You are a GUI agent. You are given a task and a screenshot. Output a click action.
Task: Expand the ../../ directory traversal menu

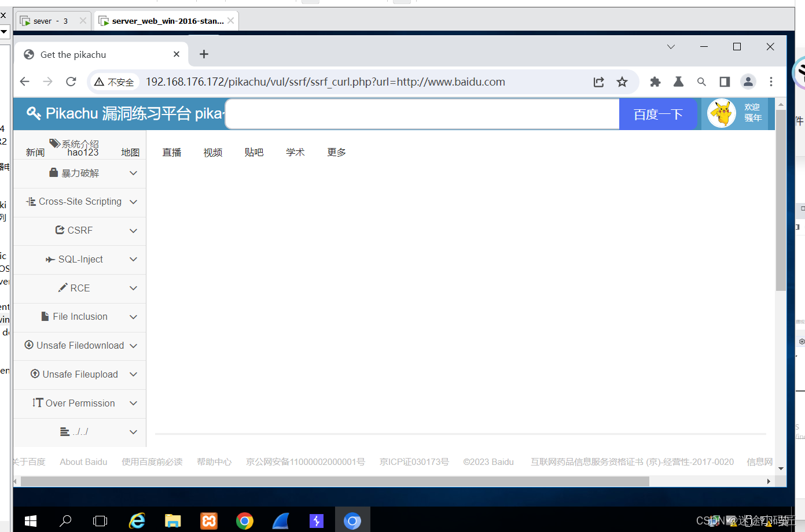[x=80, y=431]
